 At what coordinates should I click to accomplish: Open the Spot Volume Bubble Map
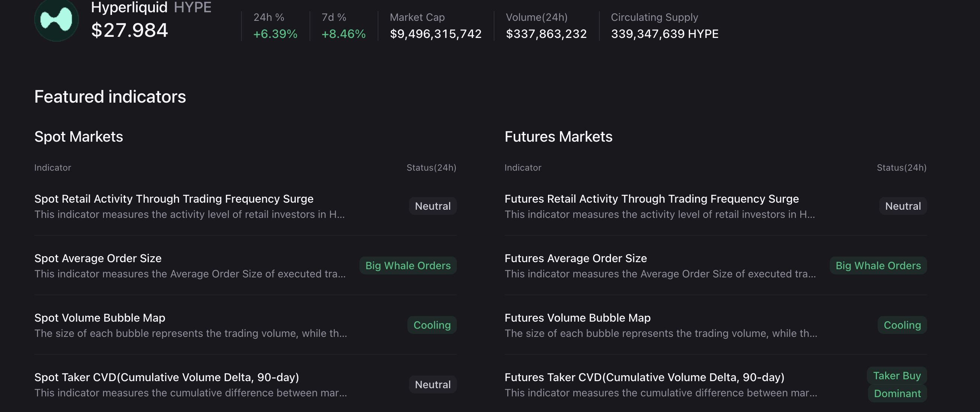coord(99,318)
